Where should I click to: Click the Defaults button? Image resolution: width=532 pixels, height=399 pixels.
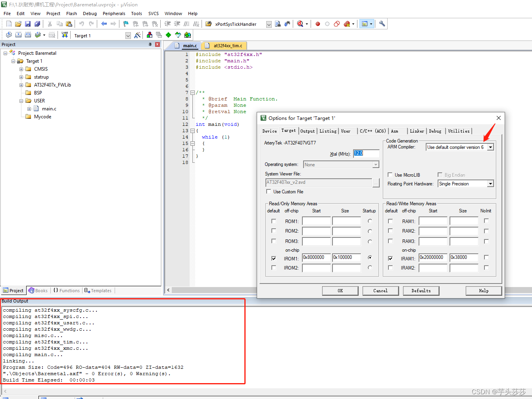click(x=421, y=291)
